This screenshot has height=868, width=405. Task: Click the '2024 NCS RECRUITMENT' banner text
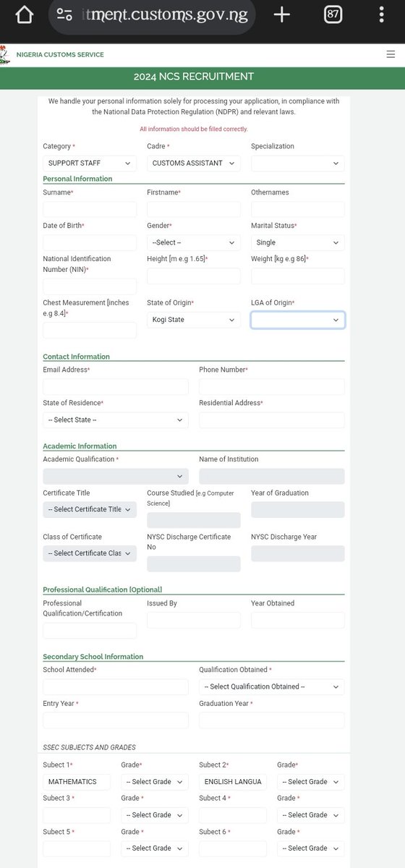point(194,77)
